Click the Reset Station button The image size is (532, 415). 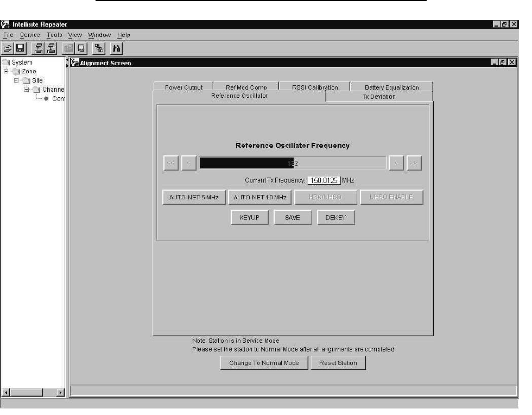pyautogui.click(x=338, y=363)
